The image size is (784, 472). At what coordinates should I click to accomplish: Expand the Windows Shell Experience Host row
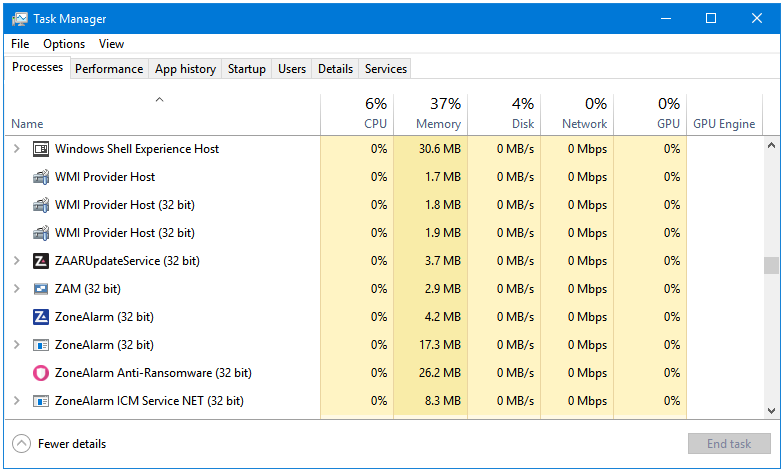pyautogui.click(x=16, y=148)
